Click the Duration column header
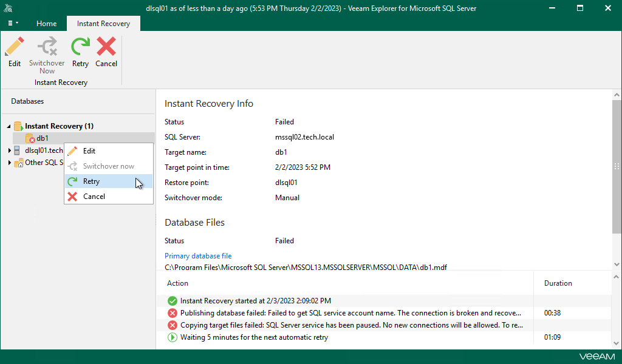The image size is (622, 364). [558, 283]
